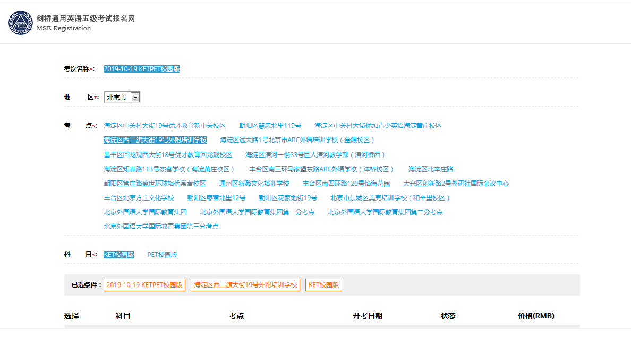
Task: Click the 选择 column header
Action: pos(71,316)
